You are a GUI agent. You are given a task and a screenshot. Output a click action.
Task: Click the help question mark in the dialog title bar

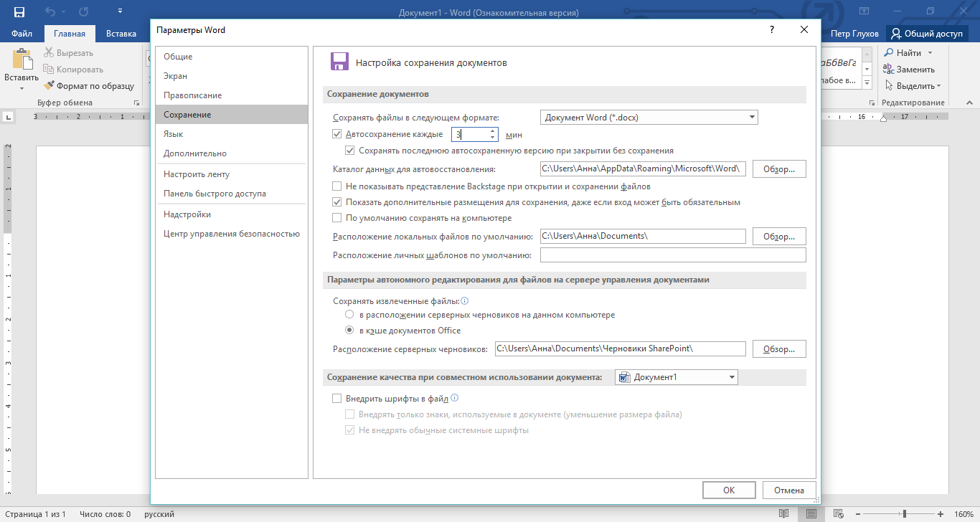tap(772, 30)
